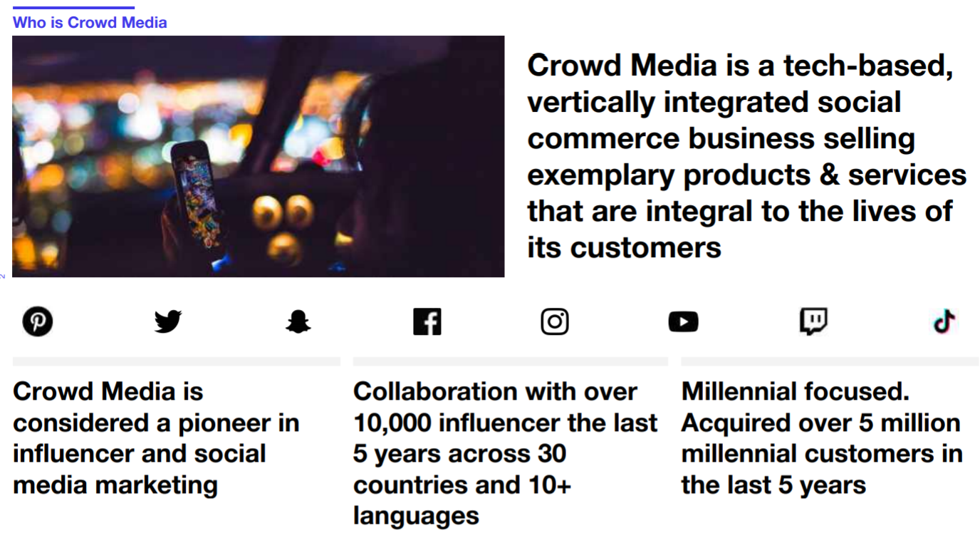Click the gray bar above 'Collaboration with over'
The image size is (980, 543).
(511, 362)
